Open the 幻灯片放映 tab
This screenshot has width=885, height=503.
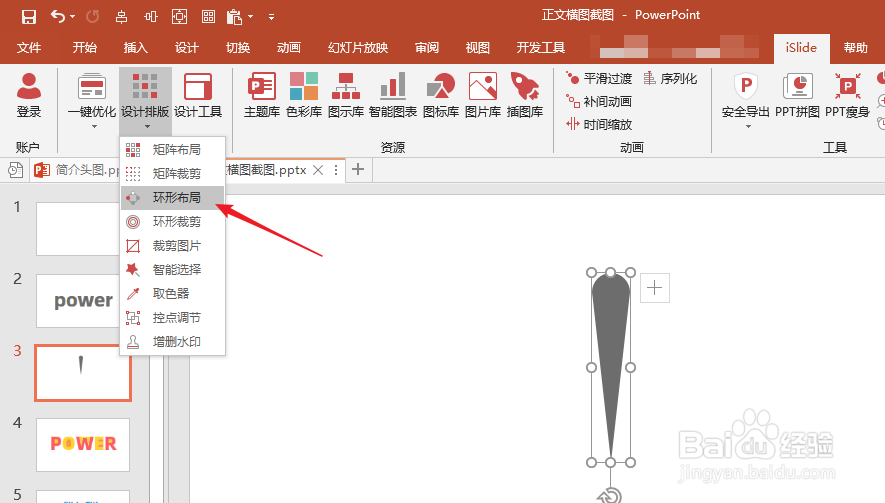point(358,48)
